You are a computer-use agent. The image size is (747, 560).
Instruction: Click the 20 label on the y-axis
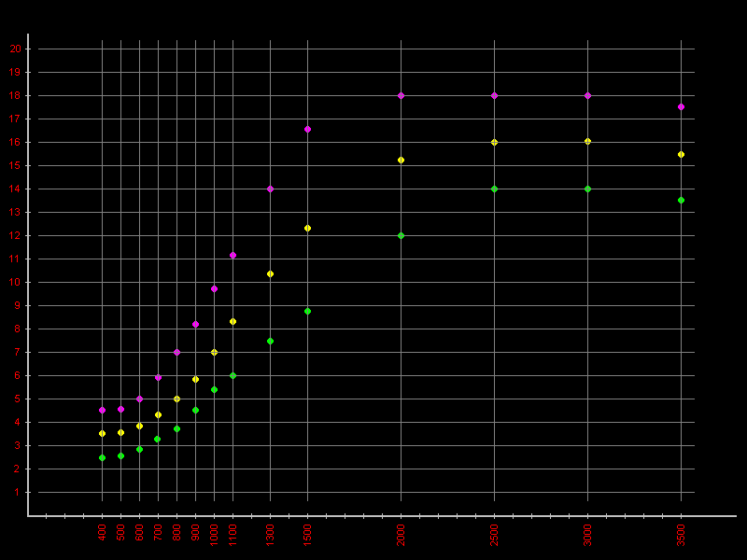(x=16, y=49)
